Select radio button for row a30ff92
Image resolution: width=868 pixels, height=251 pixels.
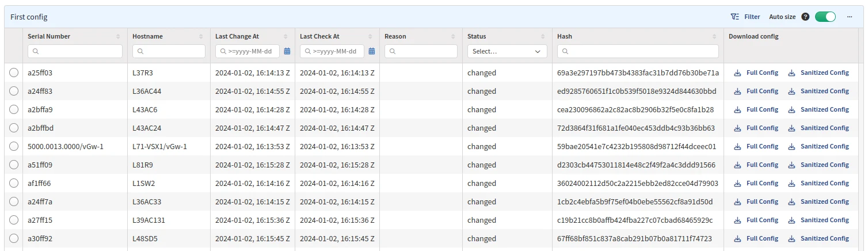click(x=14, y=238)
